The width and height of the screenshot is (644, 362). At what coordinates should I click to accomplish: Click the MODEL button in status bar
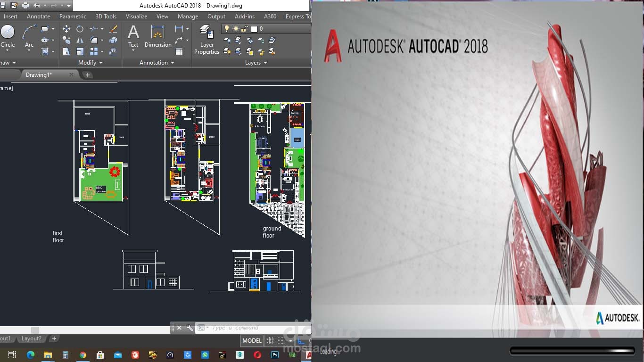252,340
